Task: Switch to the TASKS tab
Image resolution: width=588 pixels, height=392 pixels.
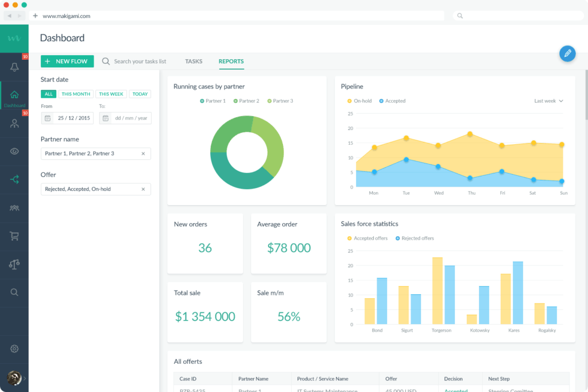Action: coord(194,61)
